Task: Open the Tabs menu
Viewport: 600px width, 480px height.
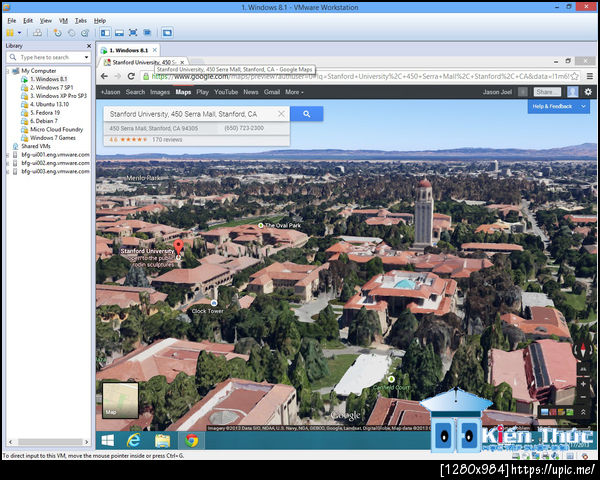Action: (x=81, y=21)
